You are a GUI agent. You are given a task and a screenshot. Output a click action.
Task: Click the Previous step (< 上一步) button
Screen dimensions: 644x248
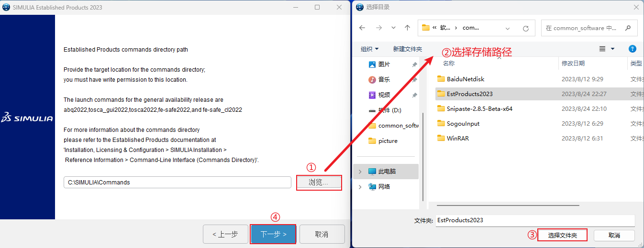pyautogui.click(x=225, y=234)
